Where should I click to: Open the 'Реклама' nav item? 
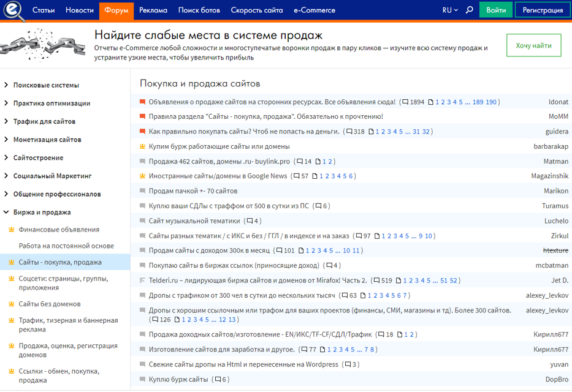coord(153,10)
